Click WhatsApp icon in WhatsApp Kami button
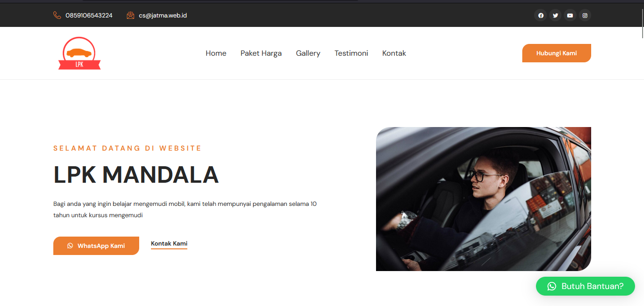 click(70, 246)
